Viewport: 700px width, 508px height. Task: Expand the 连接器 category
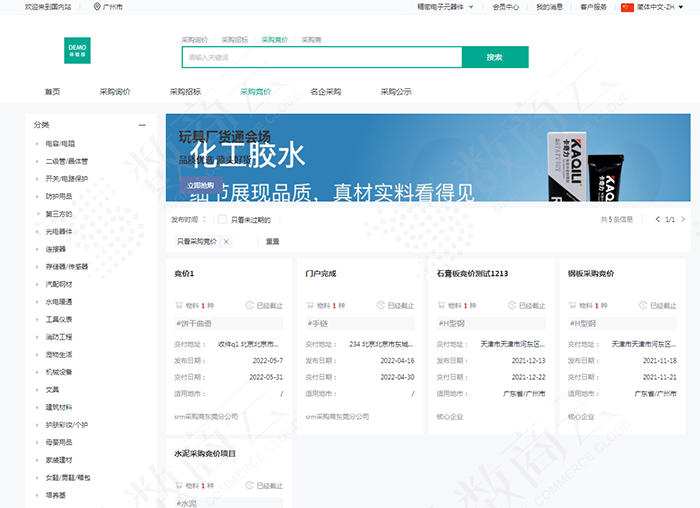click(x=37, y=249)
